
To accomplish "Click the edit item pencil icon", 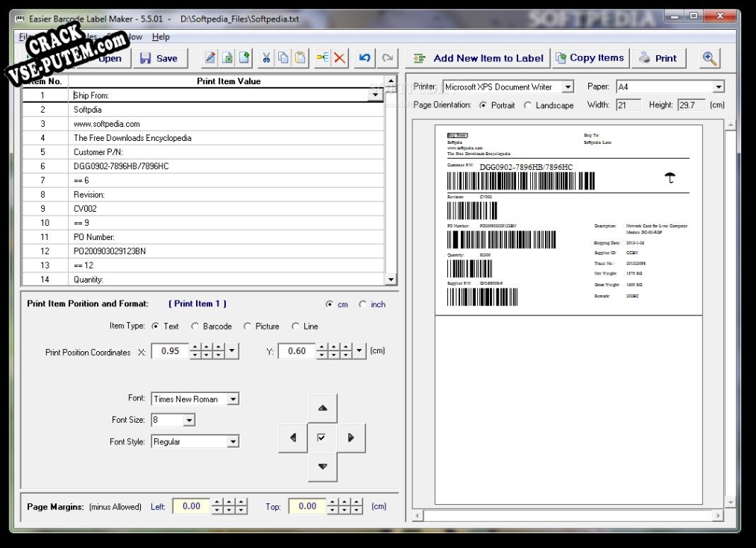I will [210, 58].
